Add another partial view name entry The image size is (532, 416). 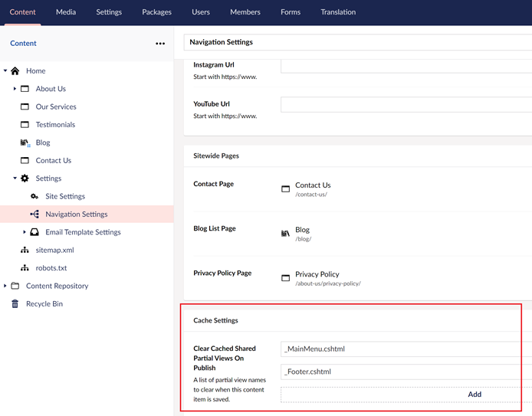pos(475,395)
